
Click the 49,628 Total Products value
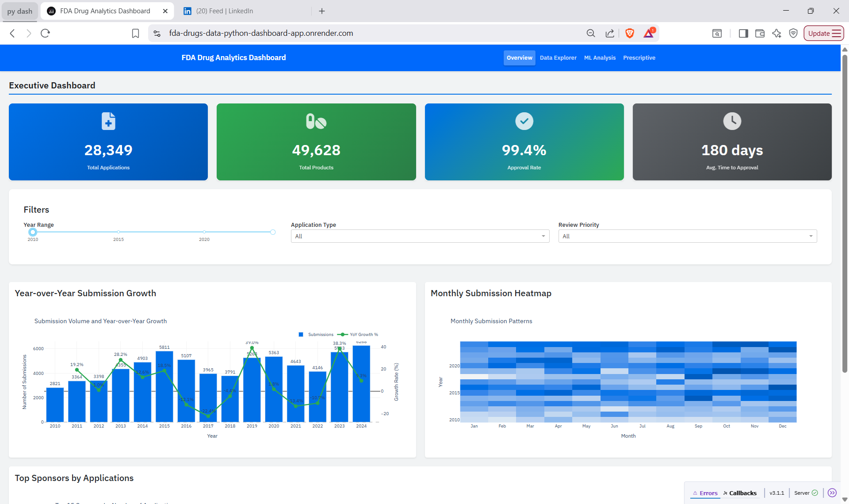(x=316, y=150)
